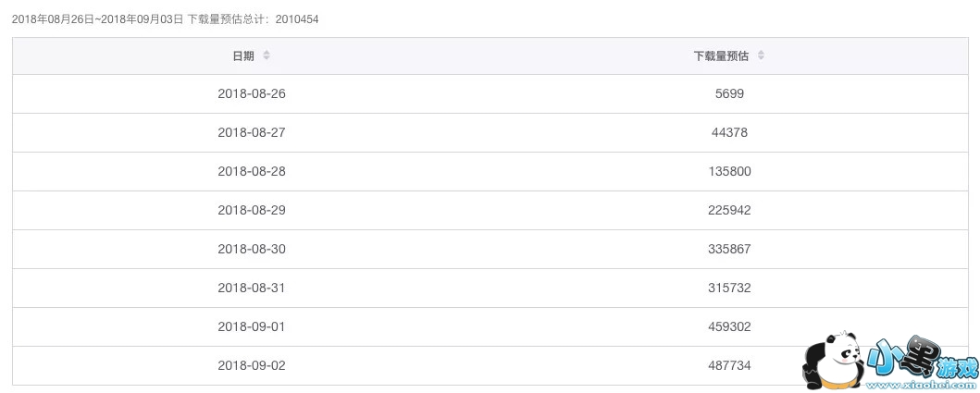
Task: Click the download value 135800
Action: click(729, 171)
